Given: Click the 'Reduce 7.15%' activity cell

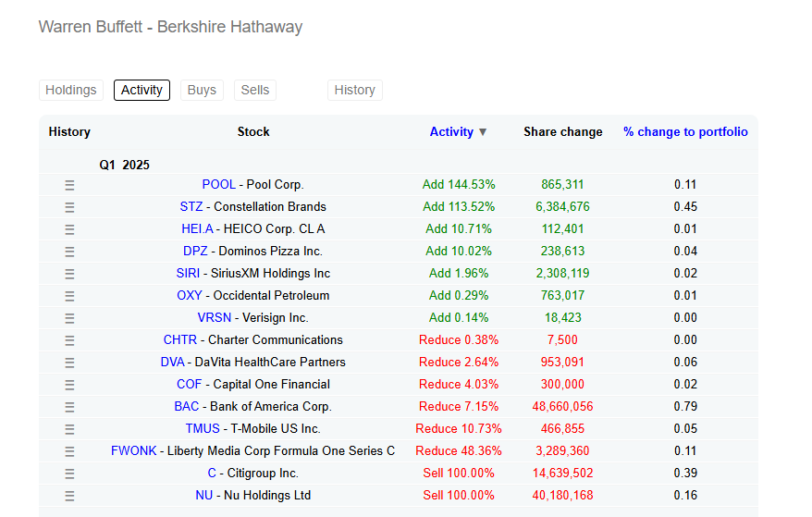Looking at the screenshot, I should (459, 407).
